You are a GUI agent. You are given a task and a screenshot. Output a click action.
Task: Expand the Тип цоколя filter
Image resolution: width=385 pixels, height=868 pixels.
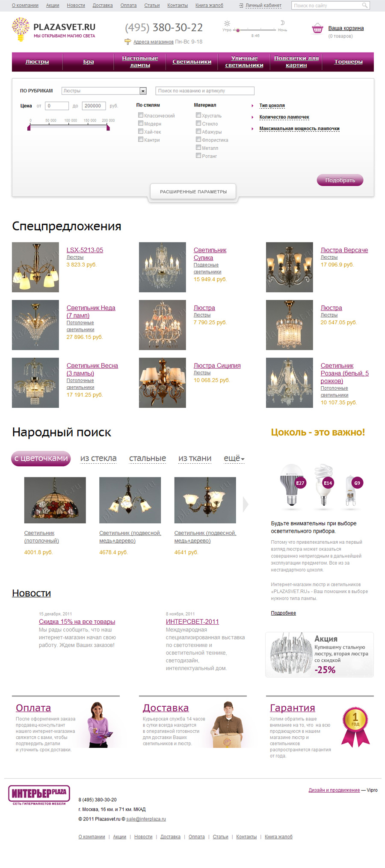(272, 105)
